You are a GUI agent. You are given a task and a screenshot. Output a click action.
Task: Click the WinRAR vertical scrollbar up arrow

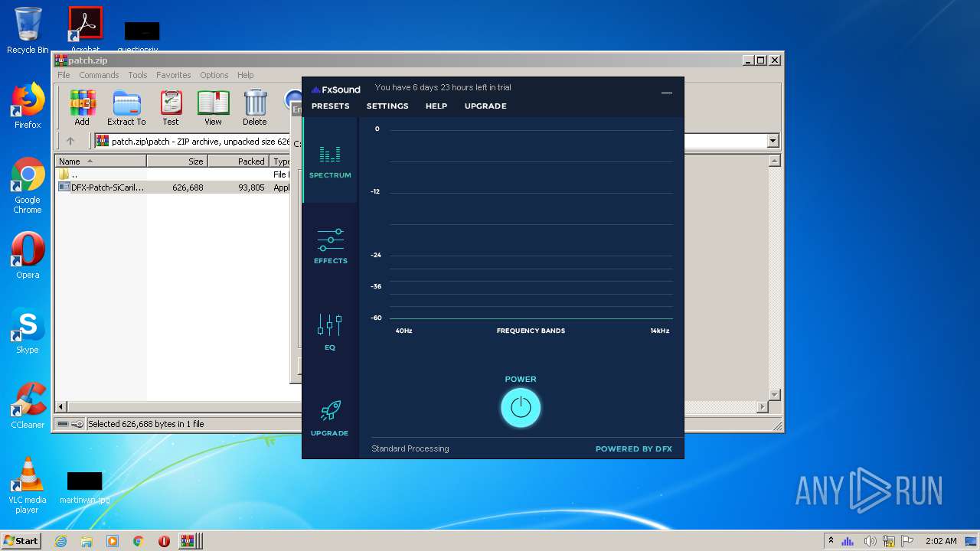[774, 161]
